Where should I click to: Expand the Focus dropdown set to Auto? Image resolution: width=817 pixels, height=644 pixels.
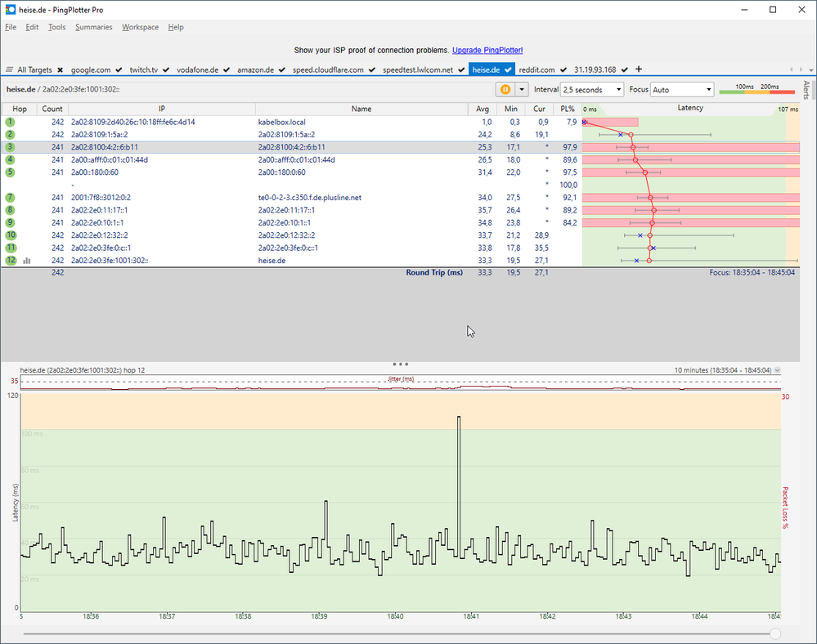coord(681,89)
